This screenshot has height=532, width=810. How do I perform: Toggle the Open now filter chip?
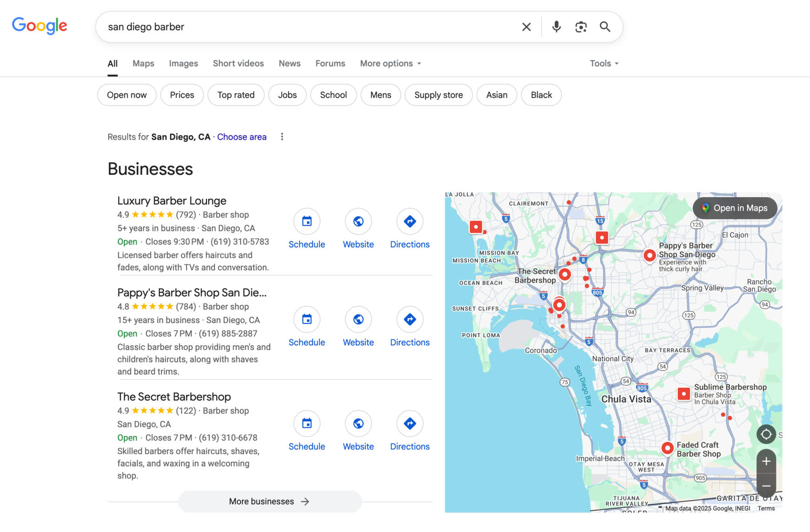[127, 95]
